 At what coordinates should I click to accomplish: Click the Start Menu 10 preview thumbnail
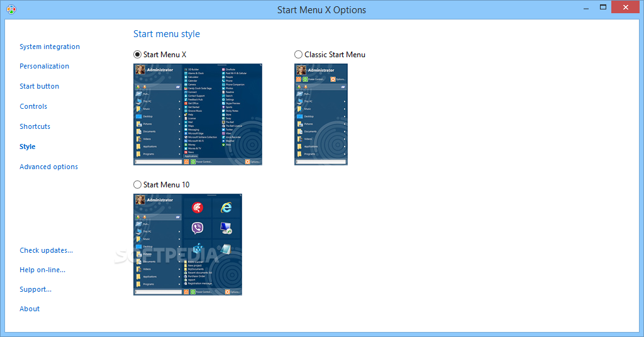click(187, 245)
